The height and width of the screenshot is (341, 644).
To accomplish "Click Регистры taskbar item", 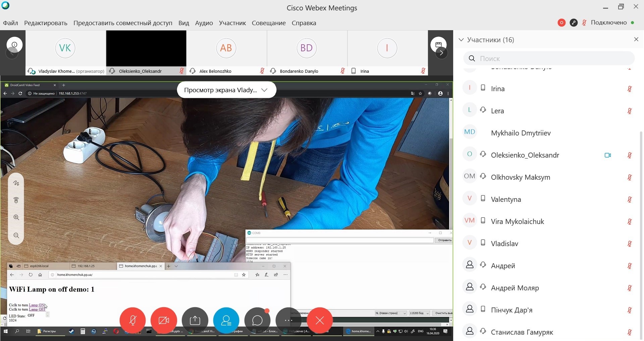I will [49, 331].
